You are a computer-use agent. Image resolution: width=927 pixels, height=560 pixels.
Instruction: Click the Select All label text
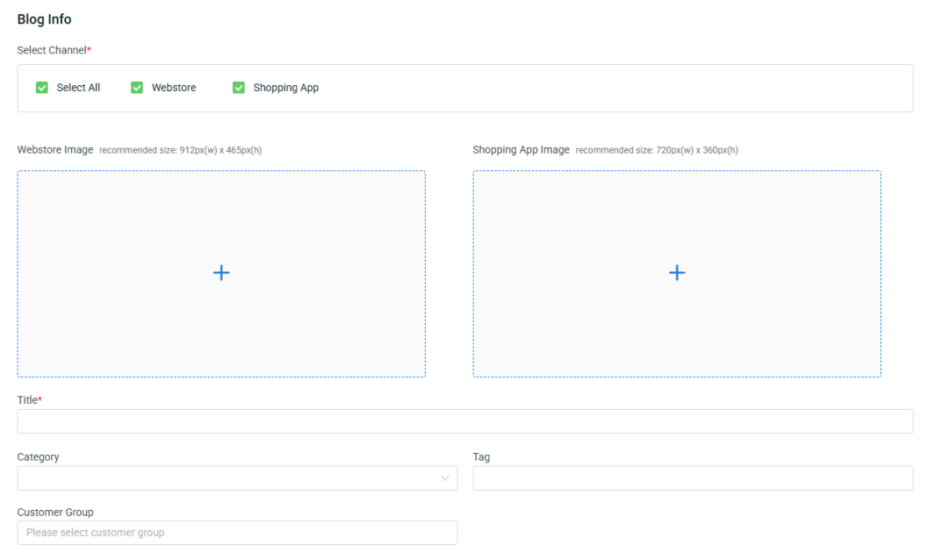coord(78,88)
